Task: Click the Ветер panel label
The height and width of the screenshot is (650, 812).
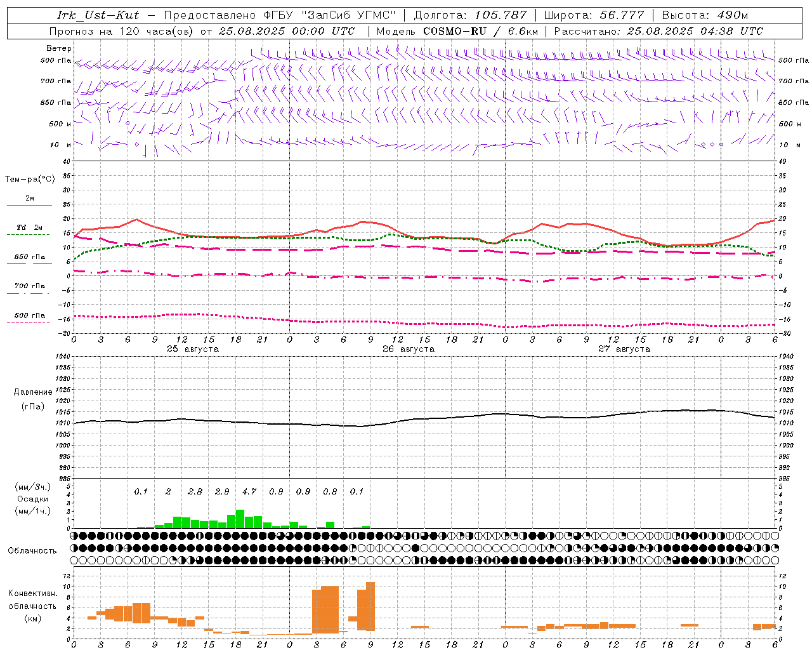Action: (59, 48)
